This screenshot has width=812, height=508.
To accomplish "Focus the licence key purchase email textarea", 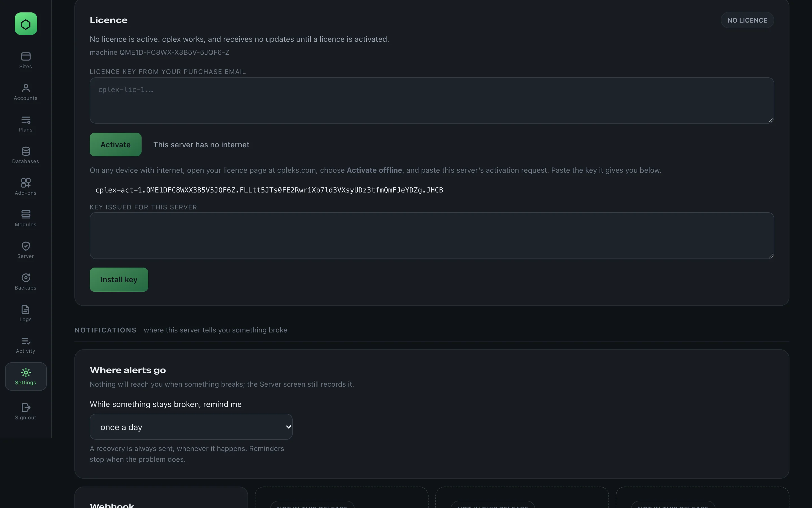I will (431, 100).
